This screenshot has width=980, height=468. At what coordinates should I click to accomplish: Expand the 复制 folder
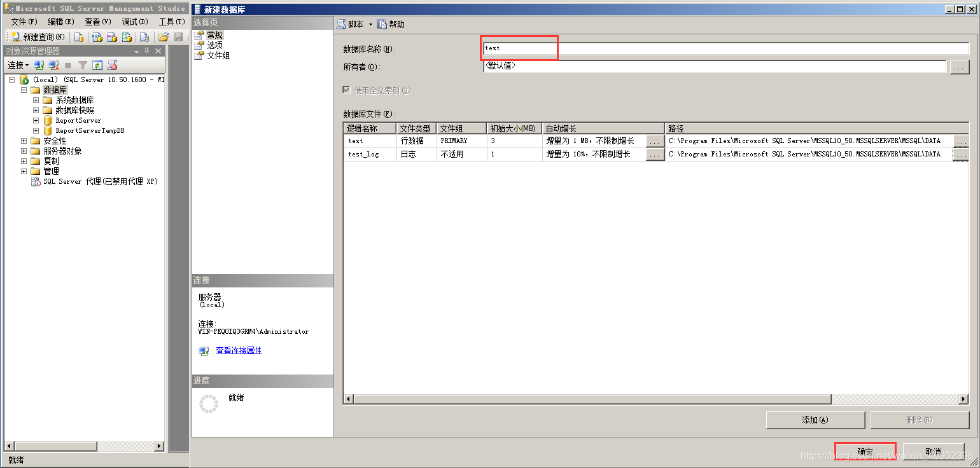tap(24, 161)
